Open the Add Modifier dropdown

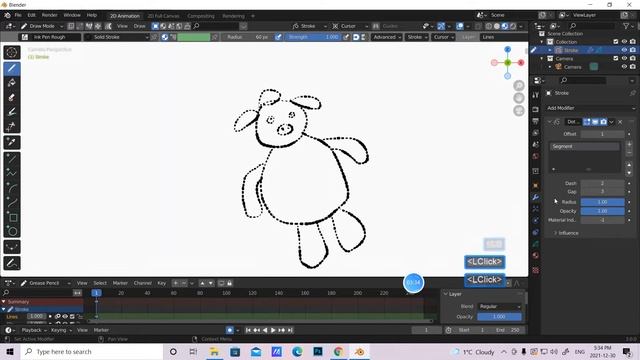[x=591, y=108]
